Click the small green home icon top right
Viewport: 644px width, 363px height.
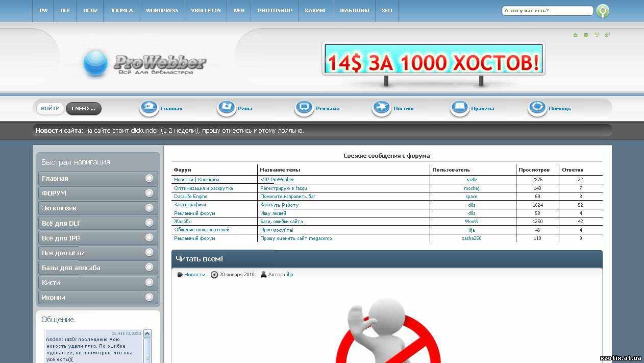click(x=576, y=35)
